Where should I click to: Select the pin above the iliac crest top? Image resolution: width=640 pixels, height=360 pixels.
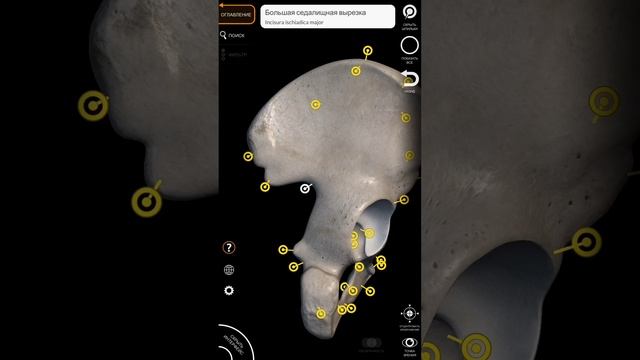(368, 51)
